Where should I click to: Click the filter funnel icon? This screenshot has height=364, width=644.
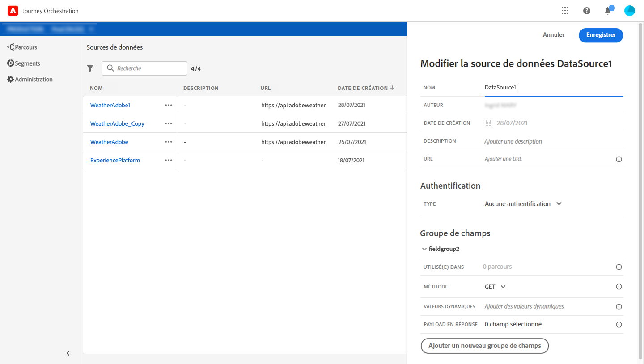(x=90, y=68)
